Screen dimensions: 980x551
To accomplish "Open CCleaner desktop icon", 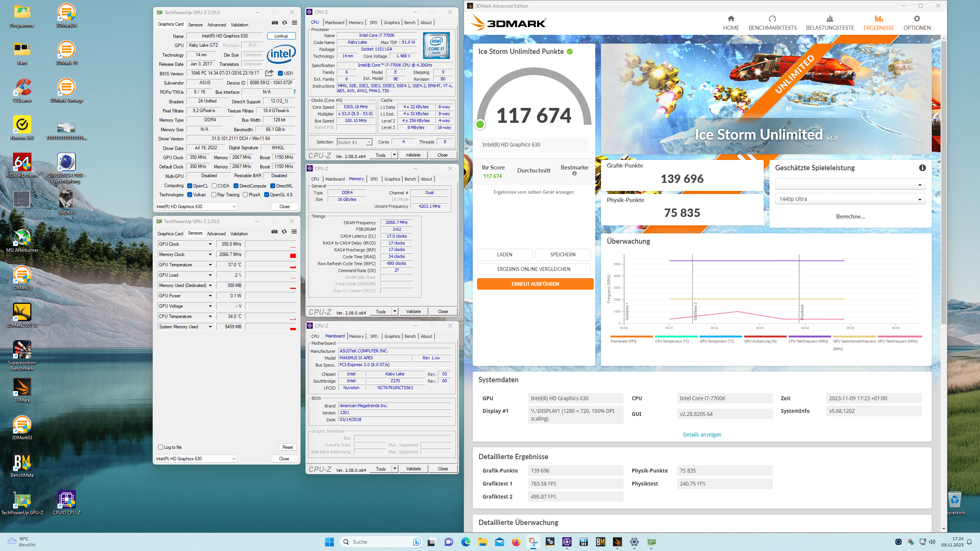I will [x=22, y=90].
